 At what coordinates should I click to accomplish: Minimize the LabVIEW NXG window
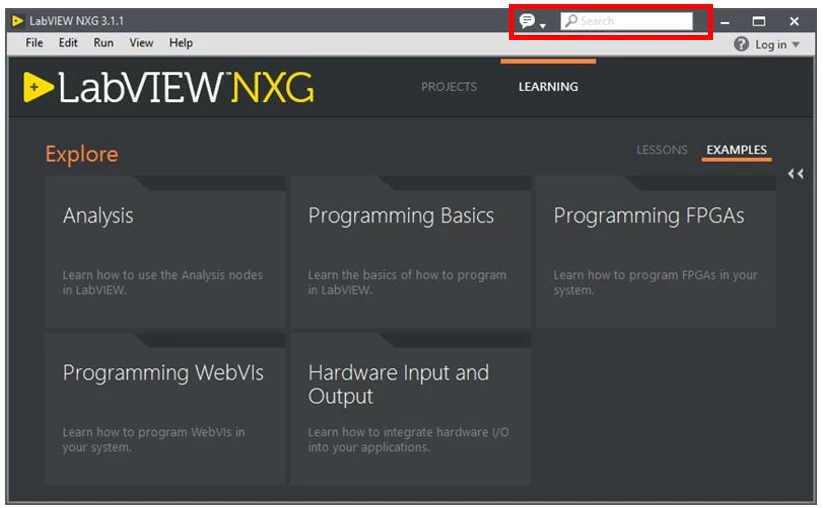click(x=725, y=22)
